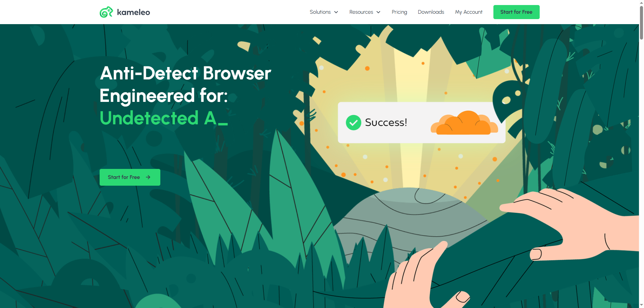Click the orange Cloudflare cloud icon
Screen dimensions: 644x308
464,123
